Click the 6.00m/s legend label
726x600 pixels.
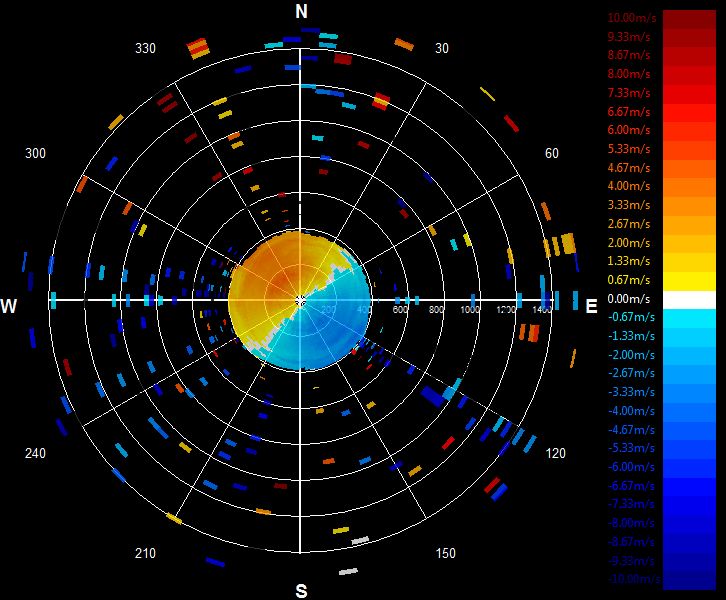pyautogui.click(x=629, y=130)
